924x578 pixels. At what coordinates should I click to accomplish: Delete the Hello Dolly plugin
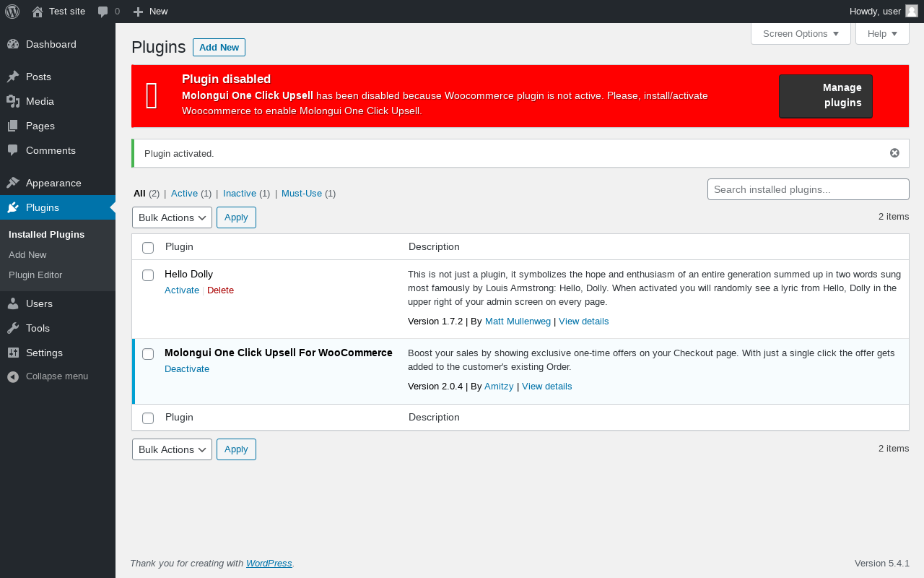point(220,290)
